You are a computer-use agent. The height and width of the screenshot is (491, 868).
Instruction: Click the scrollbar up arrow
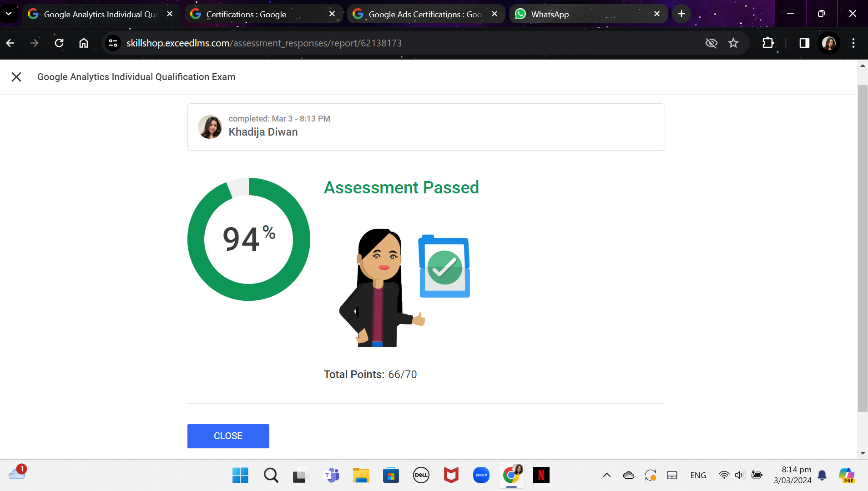(863, 66)
